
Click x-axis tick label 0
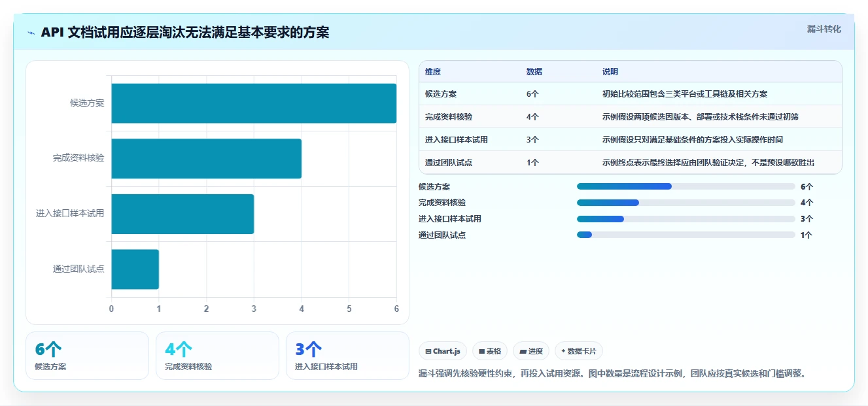click(x=111, y=309)
